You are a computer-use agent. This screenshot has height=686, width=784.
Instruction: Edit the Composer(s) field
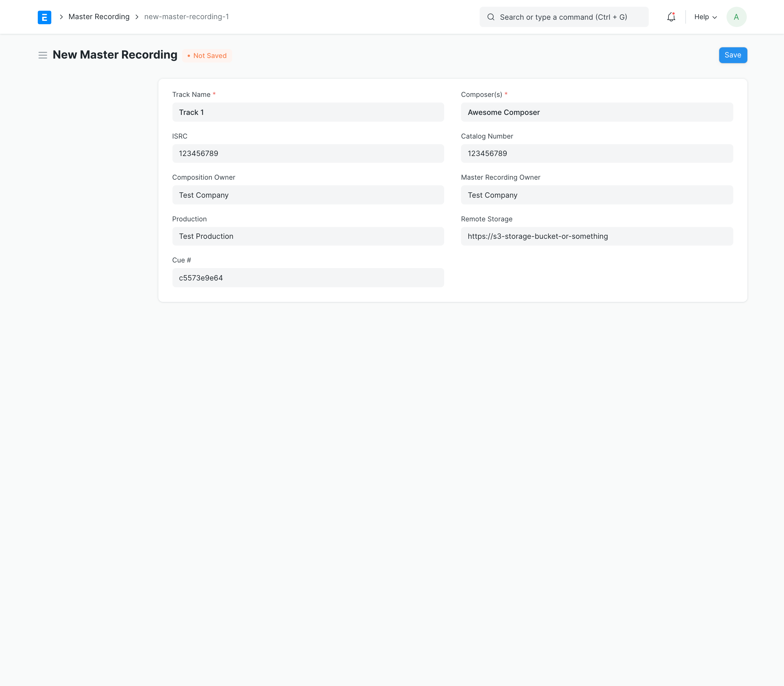pos(597,112)
